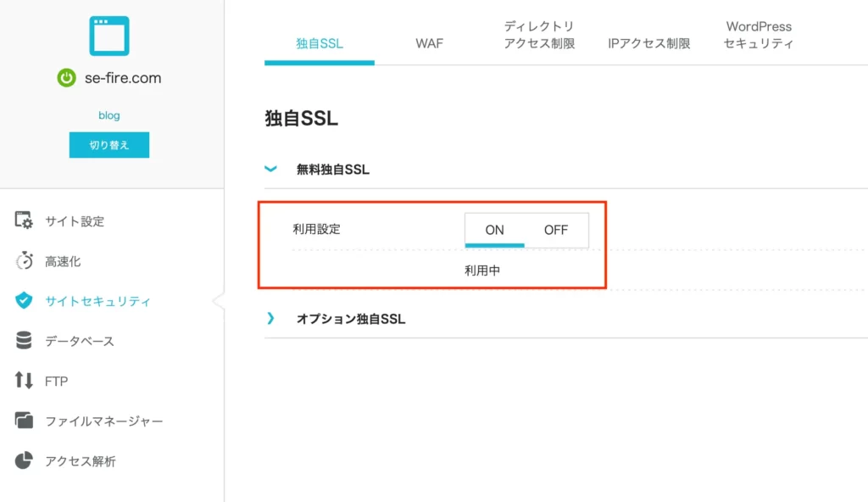The height and width of the screenshot is (502, 868).
Task: Click the blog link under domain
Action: pyautogui.click(x=109, y=115)
